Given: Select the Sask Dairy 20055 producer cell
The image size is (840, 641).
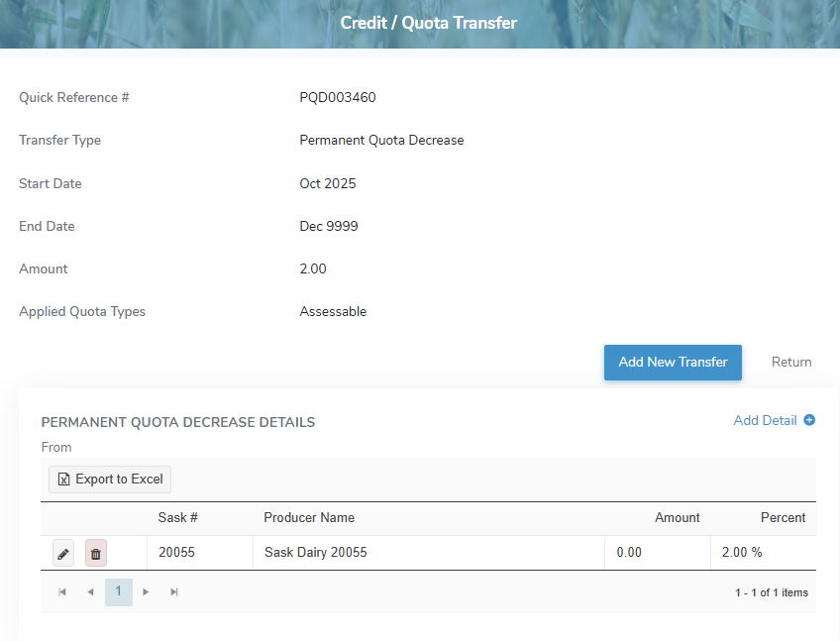Looking at the screenshot, I should (x=316, y=553).
